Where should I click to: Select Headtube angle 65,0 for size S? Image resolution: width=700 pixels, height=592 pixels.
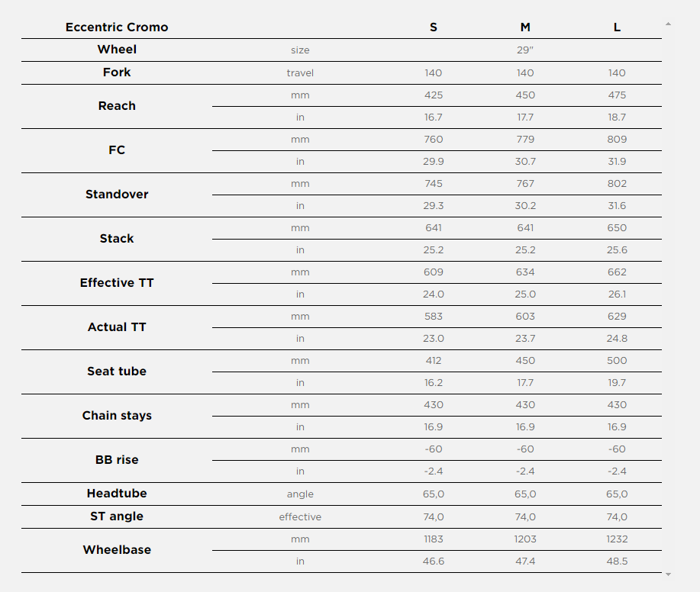click(433, 494)
